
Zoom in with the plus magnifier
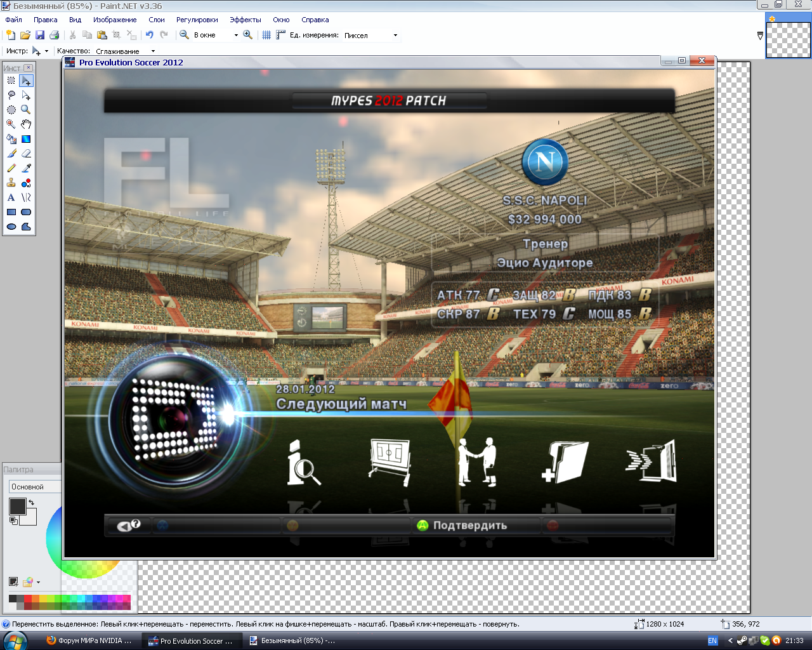click(248, 35)
